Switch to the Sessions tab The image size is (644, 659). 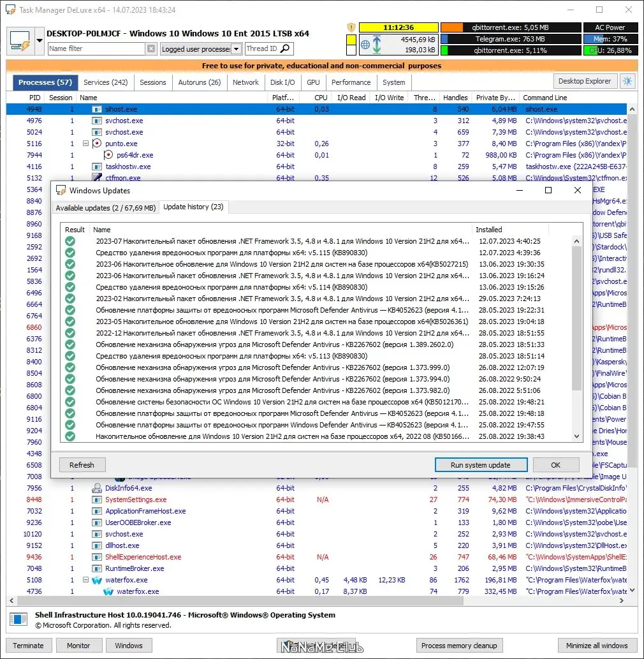tap(153, 82)
